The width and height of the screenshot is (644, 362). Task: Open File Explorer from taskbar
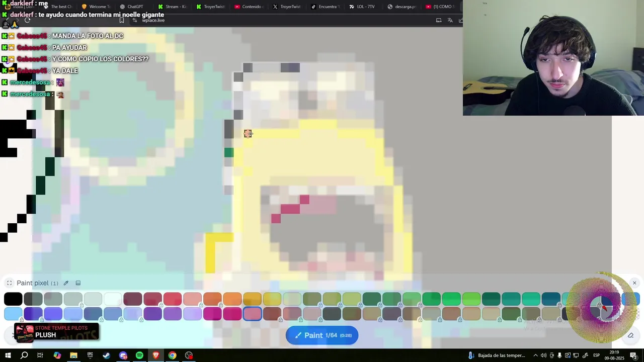click(x=73, y=355)
